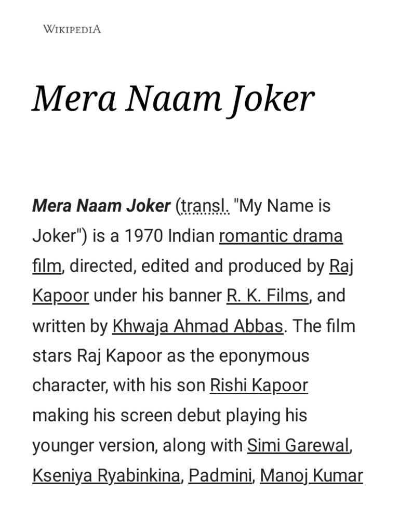Open the romantic drama link
This screenshot has width=399, height=532.
pyautogui.click(x=281, y=236)
